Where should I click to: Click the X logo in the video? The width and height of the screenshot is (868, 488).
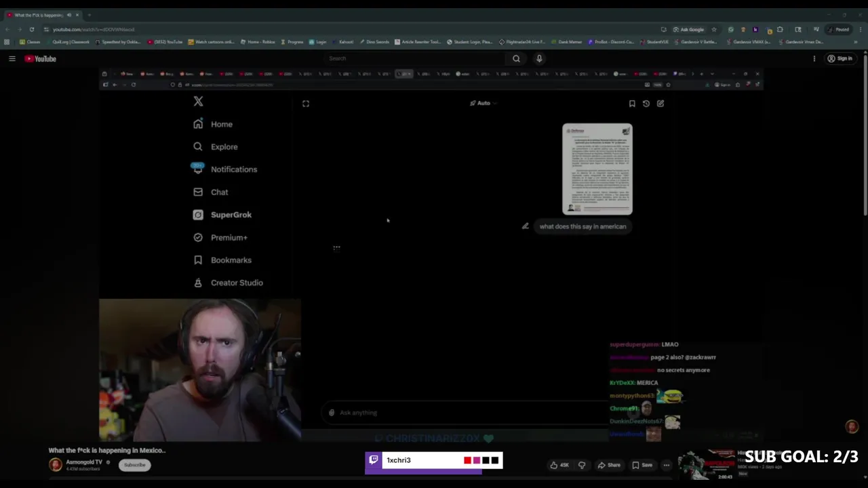coord(198,102)
